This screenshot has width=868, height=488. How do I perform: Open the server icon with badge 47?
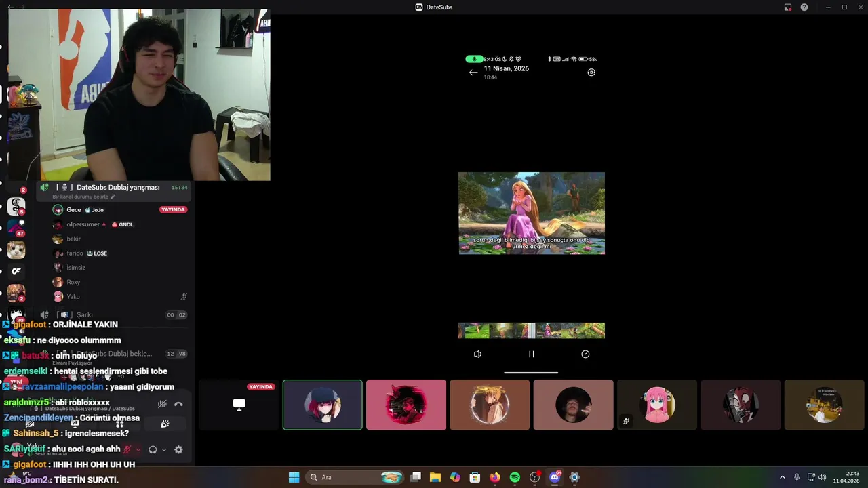point(16,228)
